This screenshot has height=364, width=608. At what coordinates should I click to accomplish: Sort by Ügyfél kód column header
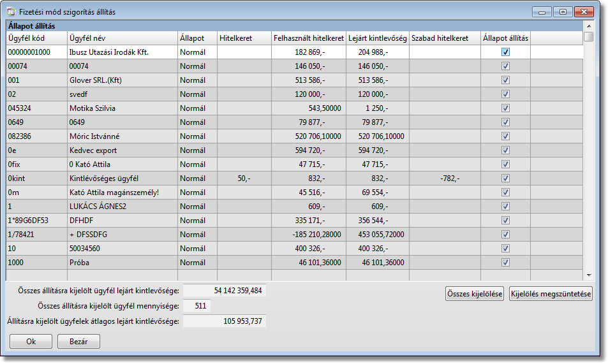[36, 38]
